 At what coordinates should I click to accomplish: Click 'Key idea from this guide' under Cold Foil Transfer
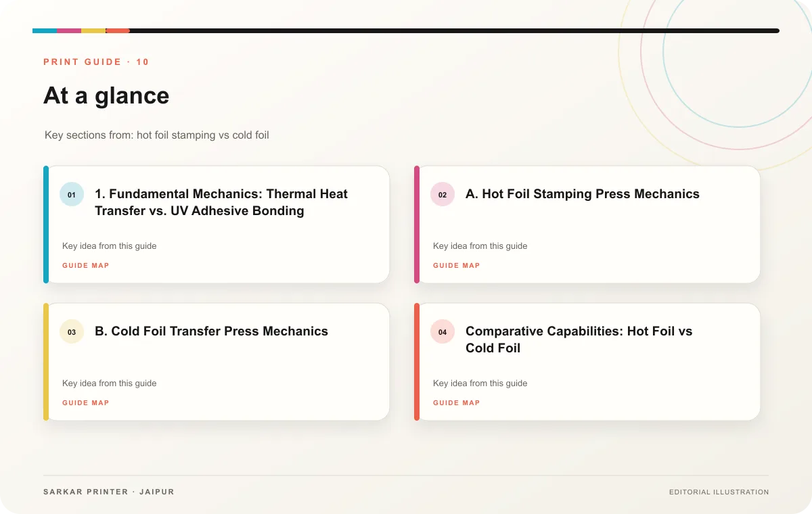(x=110, y=383)
